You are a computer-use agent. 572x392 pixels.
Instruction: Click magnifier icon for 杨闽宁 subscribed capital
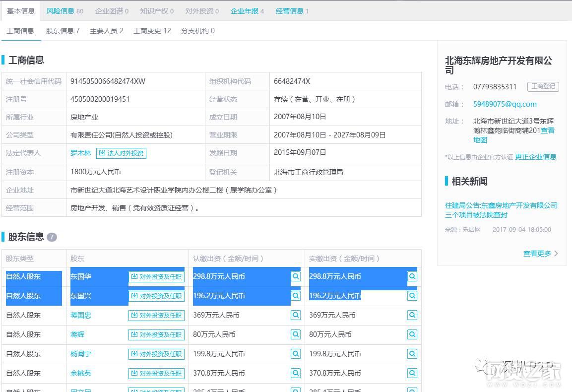coord(296,354)
